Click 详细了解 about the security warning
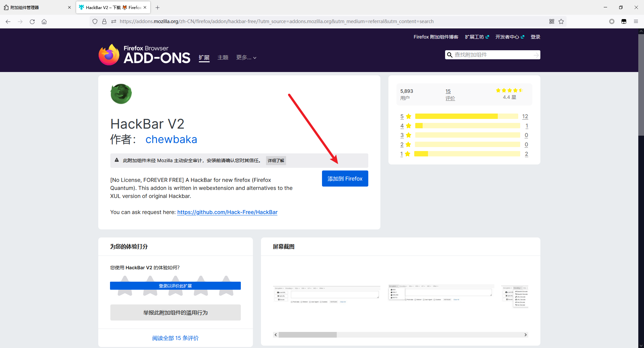 click(x=276, y=160)
